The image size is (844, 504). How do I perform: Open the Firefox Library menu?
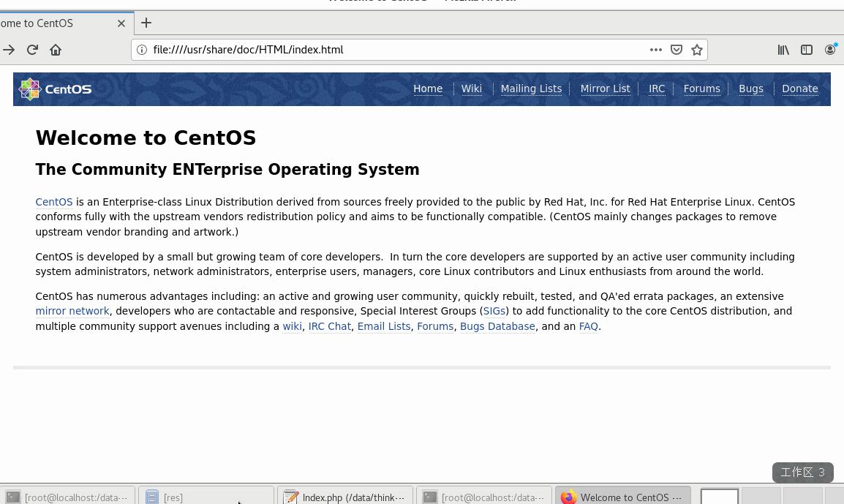click(783, 50)
